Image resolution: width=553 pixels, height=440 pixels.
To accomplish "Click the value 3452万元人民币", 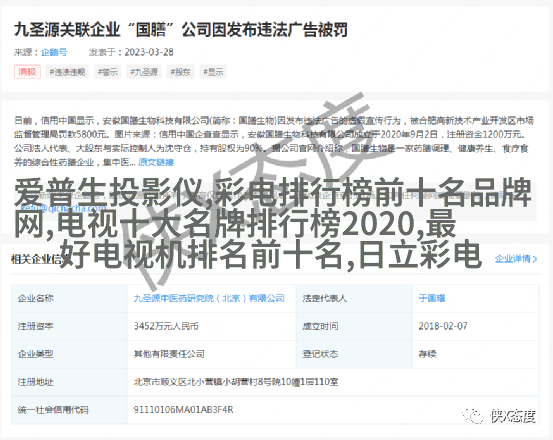I will (x=166, y=326).
